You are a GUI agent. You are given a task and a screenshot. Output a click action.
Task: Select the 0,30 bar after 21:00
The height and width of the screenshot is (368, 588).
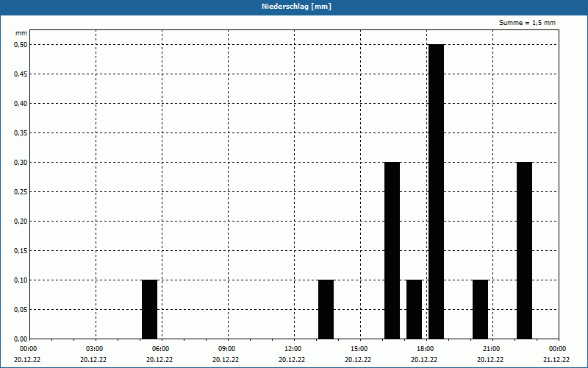pos(524,250)
